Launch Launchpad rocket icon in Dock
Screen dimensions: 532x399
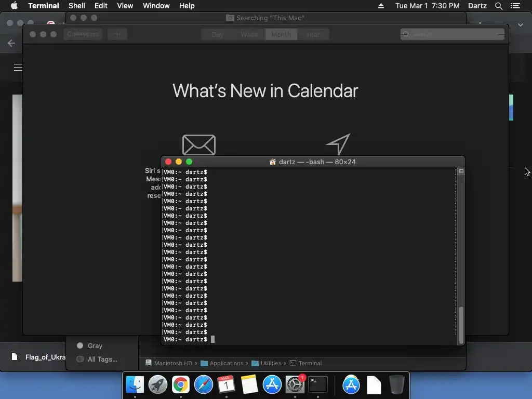tap(158, 385)
